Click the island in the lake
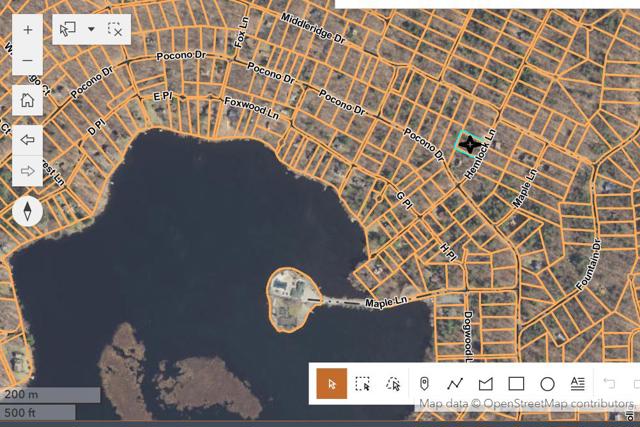 292,300
